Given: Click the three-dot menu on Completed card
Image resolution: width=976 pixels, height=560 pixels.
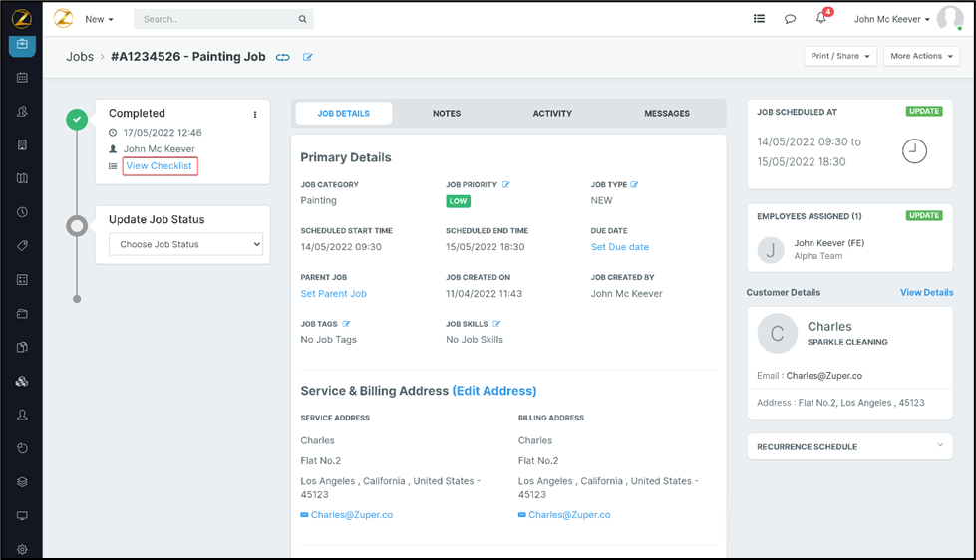Looking at the screenshot, I should [255, 115].
